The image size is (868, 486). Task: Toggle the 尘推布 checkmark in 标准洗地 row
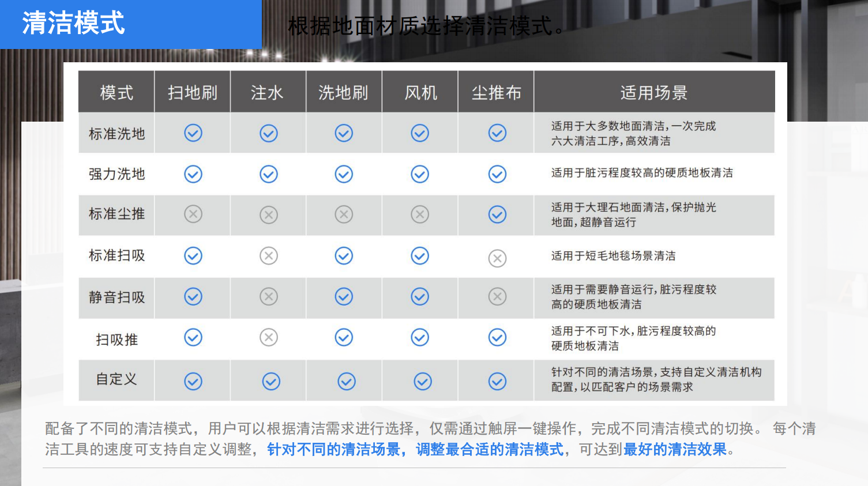point(496,133)
